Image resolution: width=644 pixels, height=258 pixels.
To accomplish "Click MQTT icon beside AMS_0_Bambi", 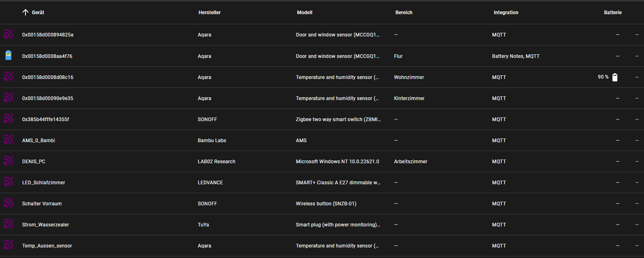I will [8, 140].
